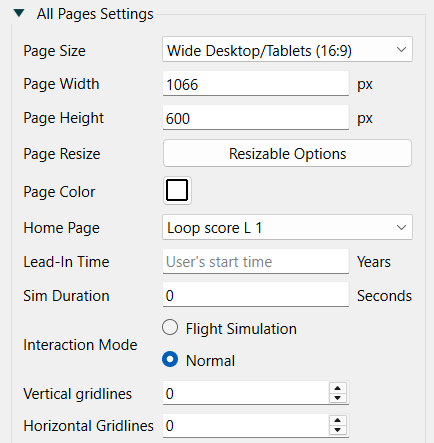Select Flight Simulation interaction mode
Image resolution: width=434 pixels, height=443 pixels.
pyautogui.click(x=170, y=327)
